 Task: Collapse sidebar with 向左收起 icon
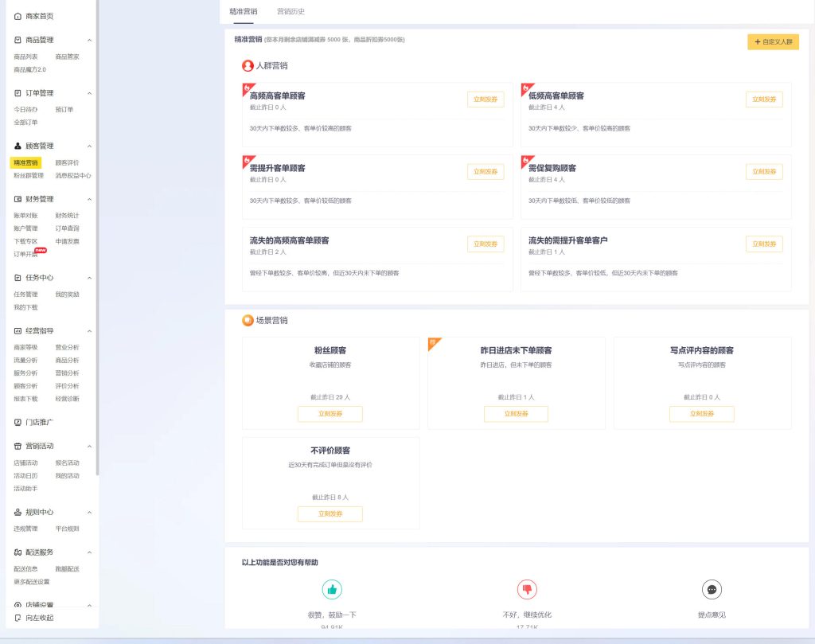(18, 618)
